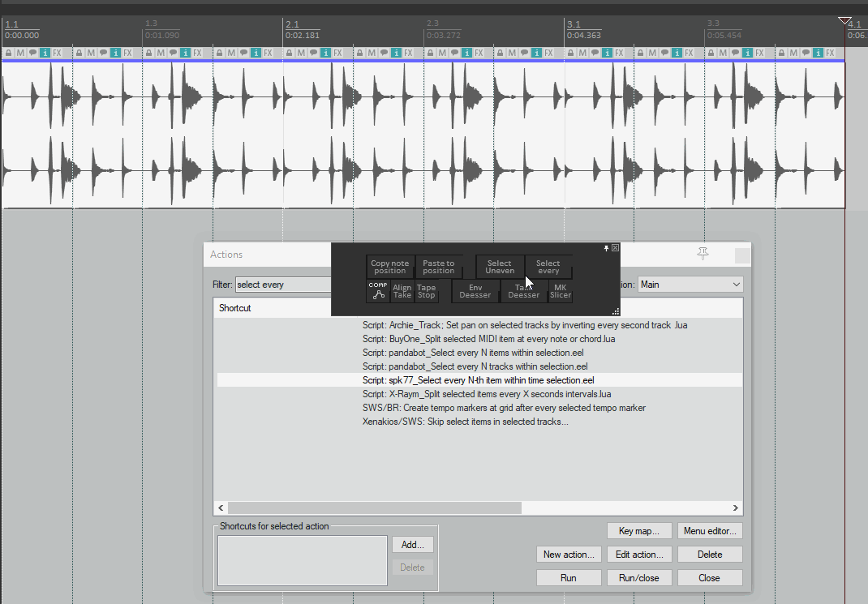The width and height of the screenshot is (868, 604).
Task: Open the Section dropdown showing Main
Action: 690,285
